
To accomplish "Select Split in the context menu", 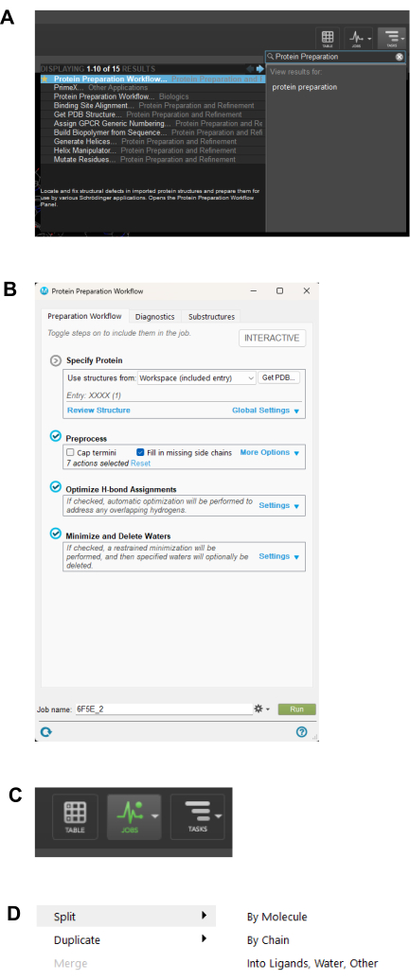I will (126, 917).
